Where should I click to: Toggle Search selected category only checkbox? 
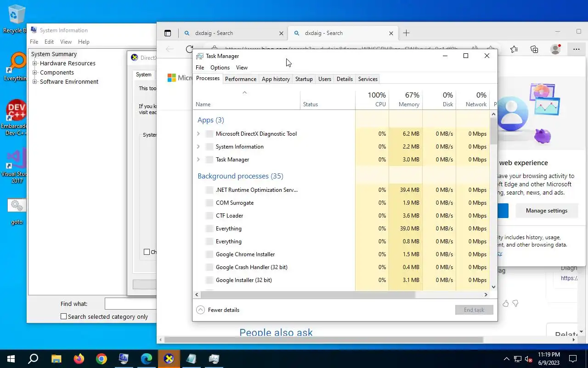coord(64,316)
